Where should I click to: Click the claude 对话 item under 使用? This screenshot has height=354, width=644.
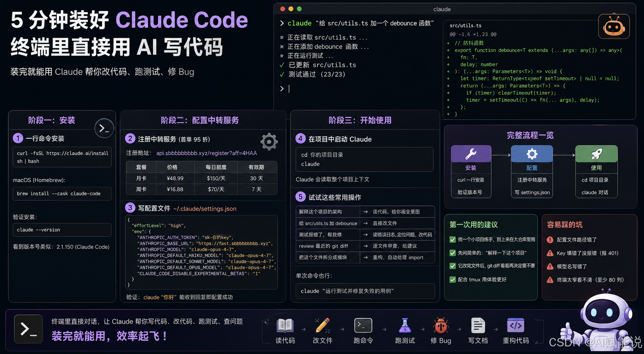(595, 193)
